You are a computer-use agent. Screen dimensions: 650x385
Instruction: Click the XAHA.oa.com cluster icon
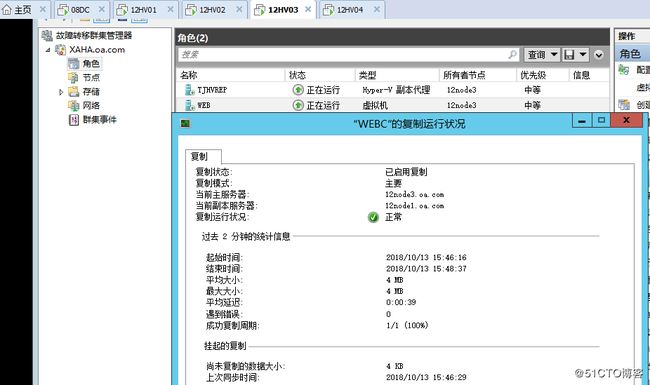(61, 50)
